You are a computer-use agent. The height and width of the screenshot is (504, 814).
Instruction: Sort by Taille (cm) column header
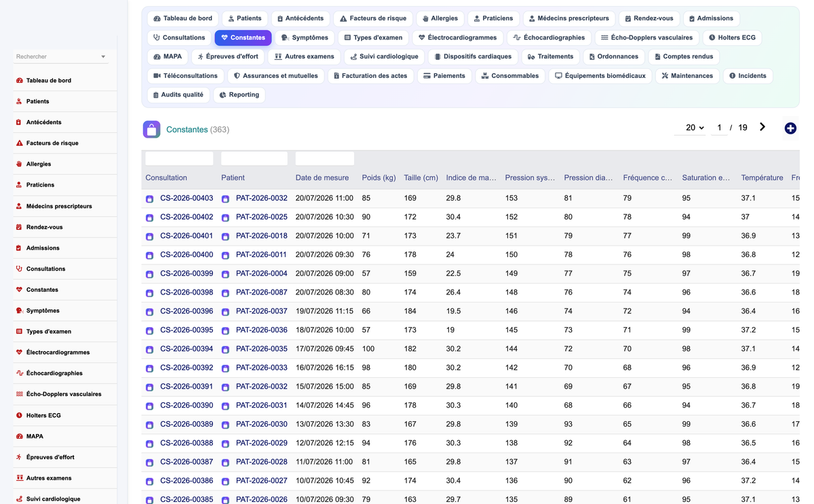[x=421, y=178]
